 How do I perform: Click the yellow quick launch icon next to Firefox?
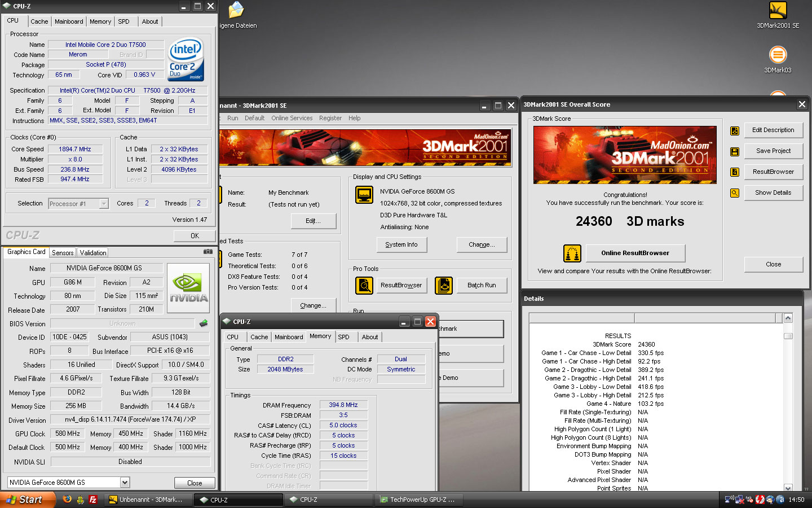(x=80, y=500)
